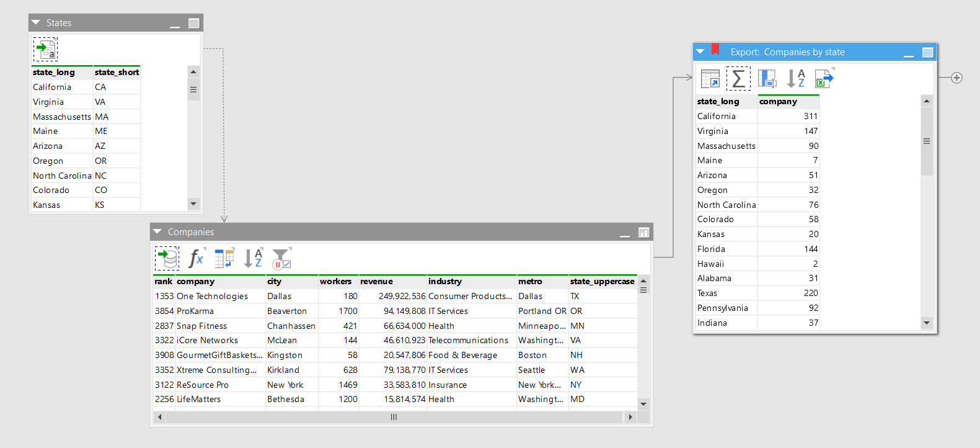
Task: Select the LifeMatters company cell
Action: pos(220,400)
